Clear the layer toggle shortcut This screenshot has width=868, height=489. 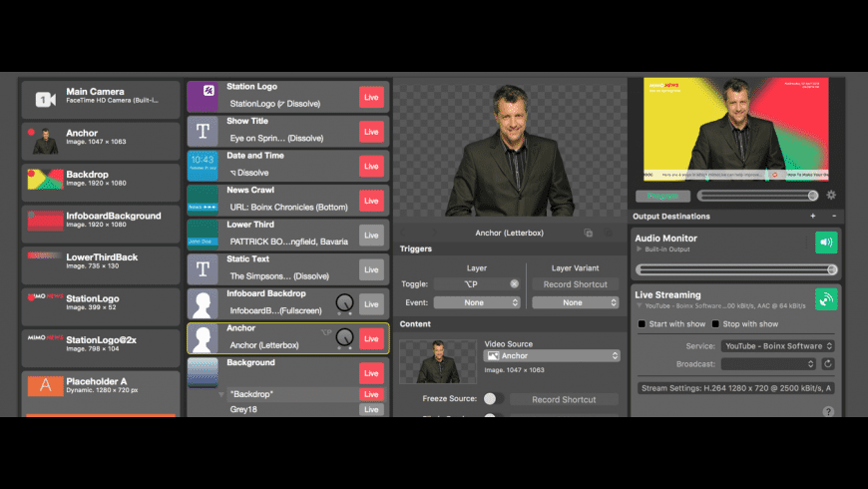(x=515, y=284)
